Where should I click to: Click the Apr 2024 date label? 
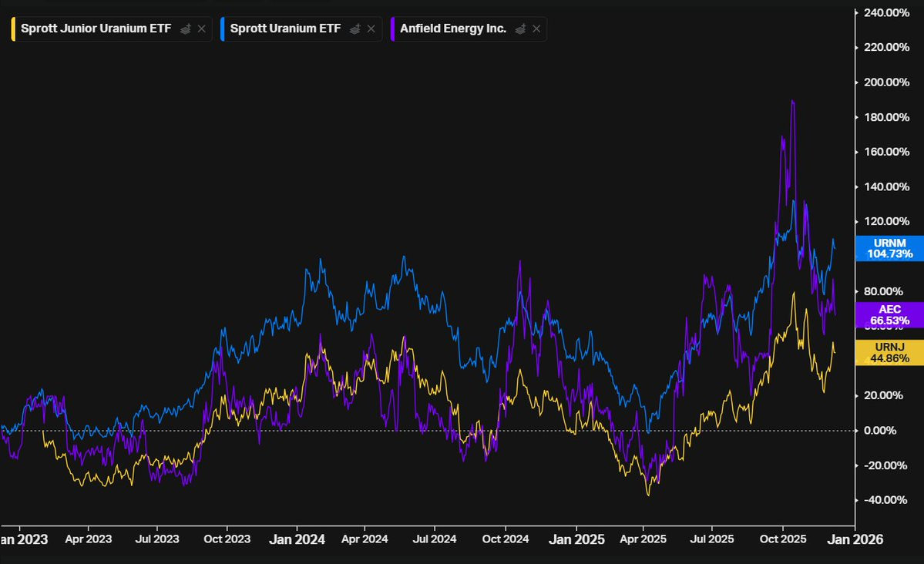[365, 539]
